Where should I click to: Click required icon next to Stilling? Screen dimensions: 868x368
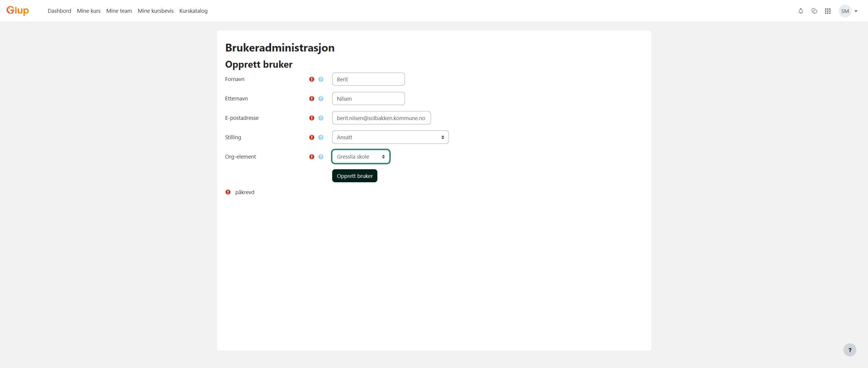pyautogui.click(x=312, y=137)
